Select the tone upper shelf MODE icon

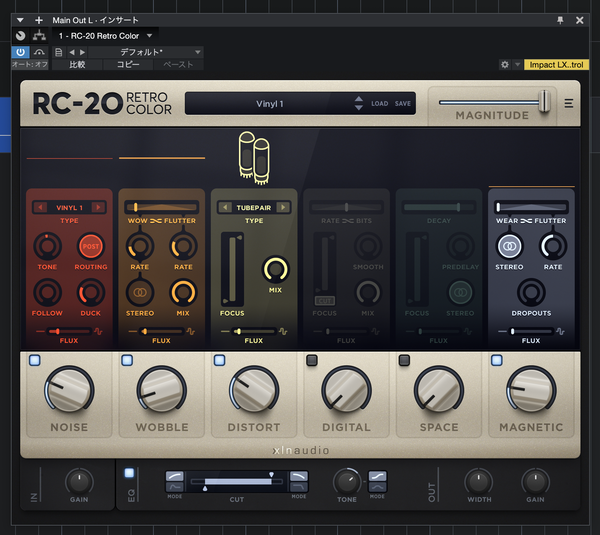[377, 476]
